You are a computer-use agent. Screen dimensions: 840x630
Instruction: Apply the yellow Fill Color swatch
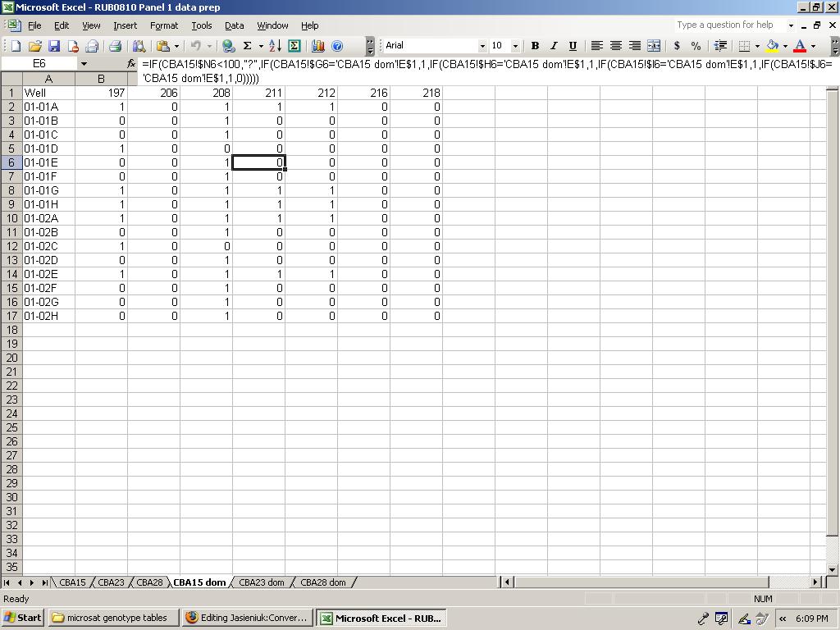772,46
